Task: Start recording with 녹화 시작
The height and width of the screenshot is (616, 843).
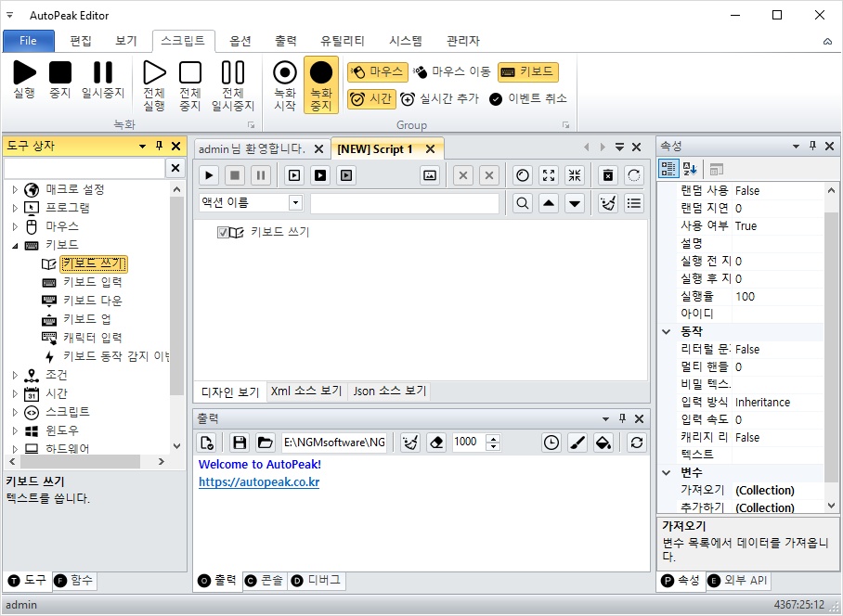Action: point(285,86)
